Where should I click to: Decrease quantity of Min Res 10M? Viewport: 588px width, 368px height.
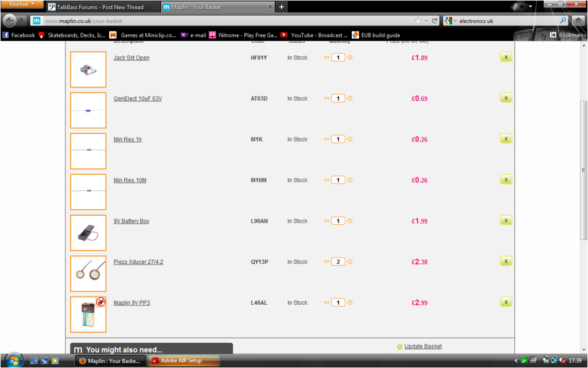[326, 180]
